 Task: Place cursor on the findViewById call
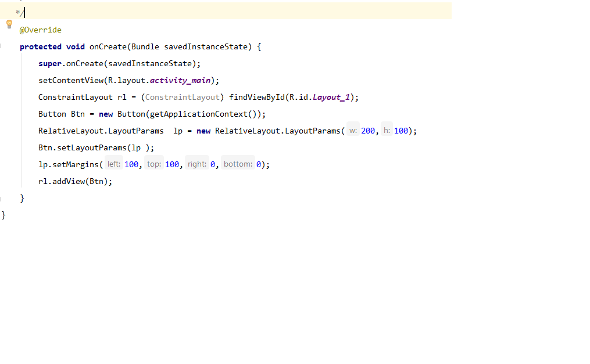(256, 98)
